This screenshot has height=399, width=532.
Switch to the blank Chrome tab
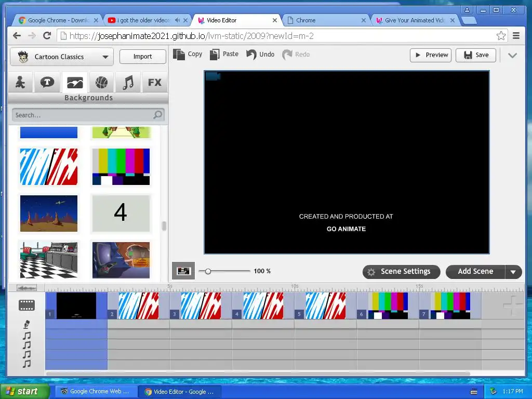[326, 20]
